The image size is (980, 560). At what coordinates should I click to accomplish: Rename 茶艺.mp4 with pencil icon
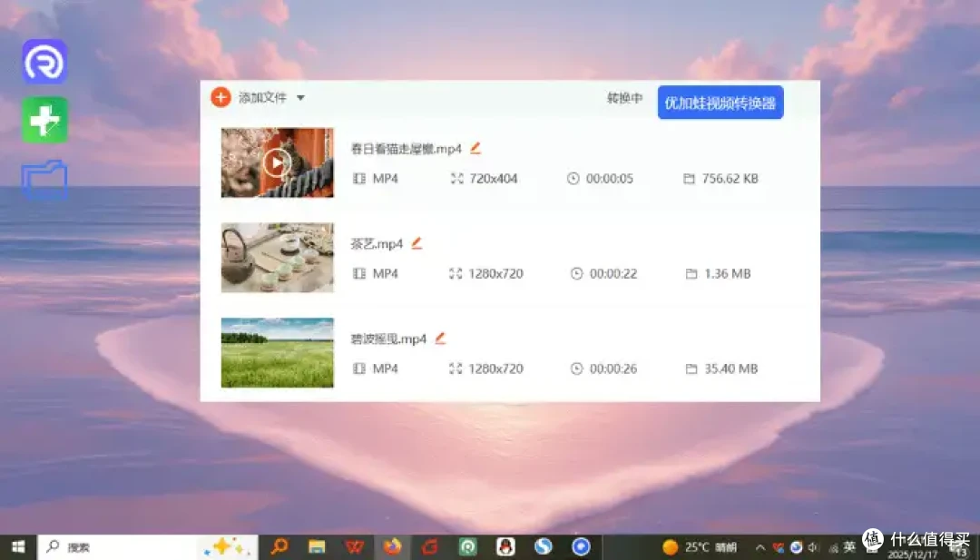tap(416, 243)
